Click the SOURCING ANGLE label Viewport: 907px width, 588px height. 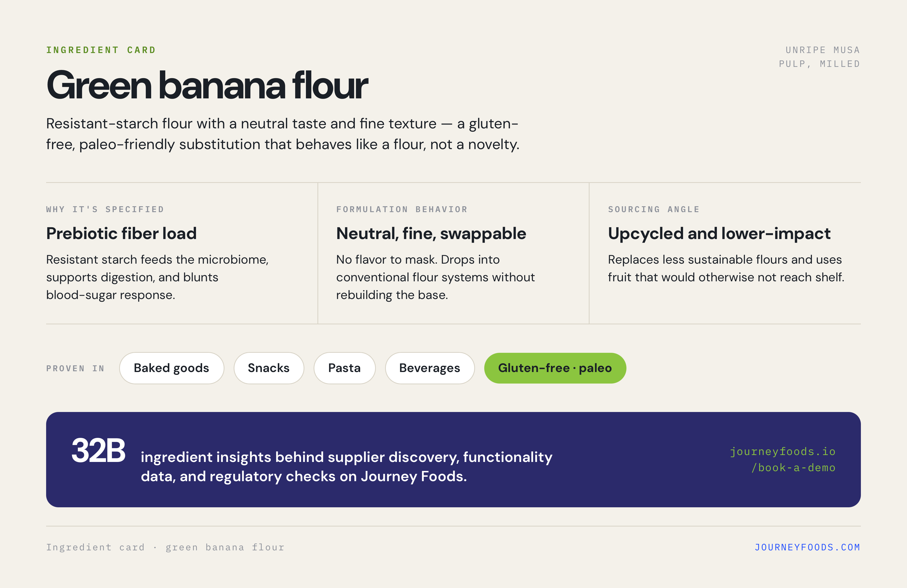pyautogui.click(x=654, y=209)
